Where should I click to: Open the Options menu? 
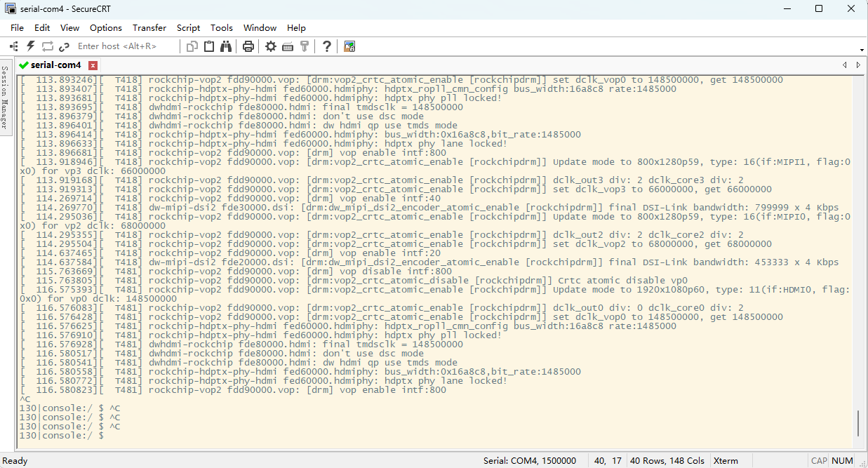click(x=106, y=27)
